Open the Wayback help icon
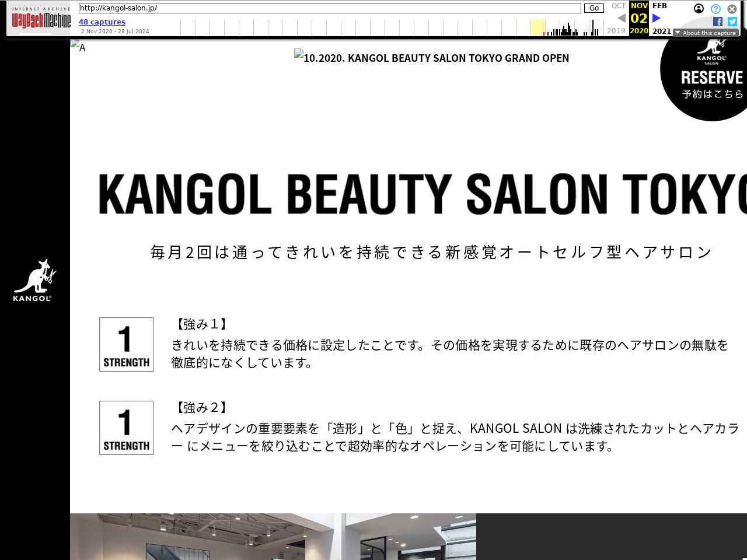The width and height of the screenshot is (747, 560). click(x=715, y=9)
